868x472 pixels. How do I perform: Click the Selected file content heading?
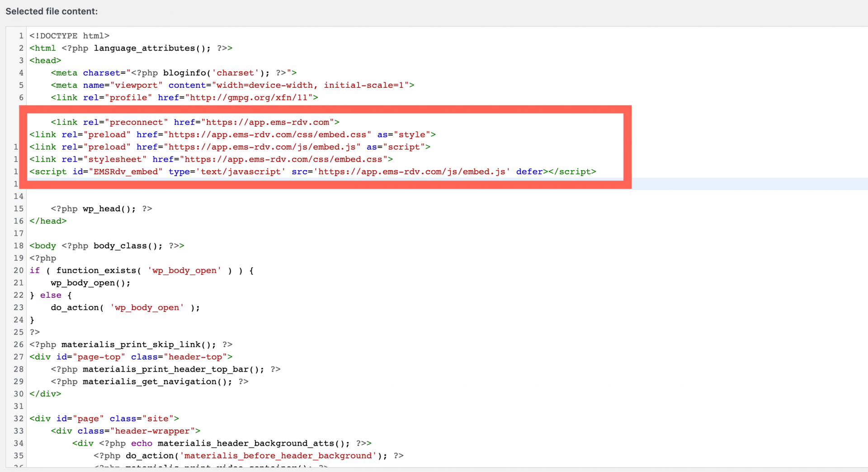[x=52, y=11]
